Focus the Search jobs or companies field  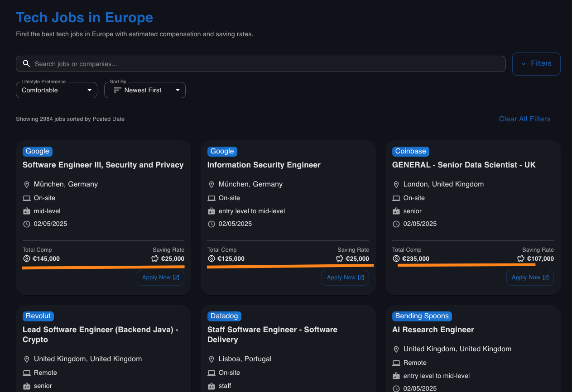pos(260,64)
